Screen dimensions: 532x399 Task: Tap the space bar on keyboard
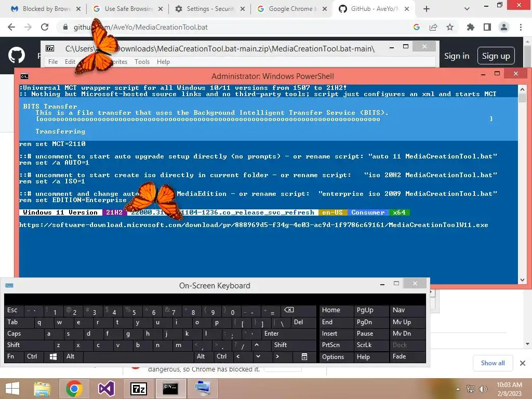138,356
